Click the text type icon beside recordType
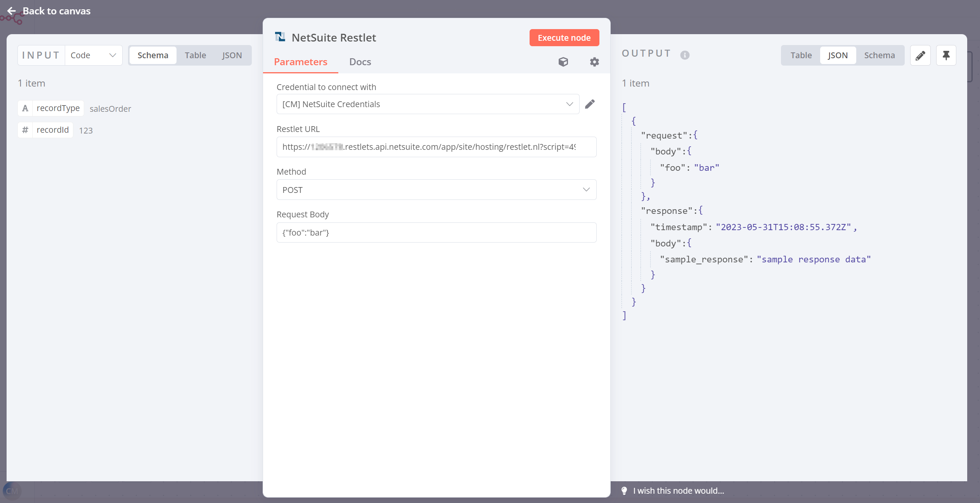980x503 pixels. (25, 108)
